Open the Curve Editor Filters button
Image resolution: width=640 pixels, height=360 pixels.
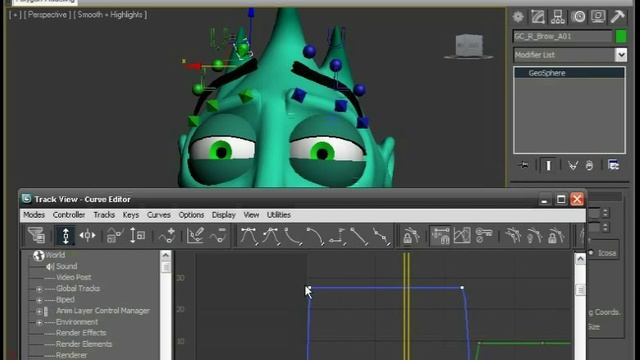[36, 236]
